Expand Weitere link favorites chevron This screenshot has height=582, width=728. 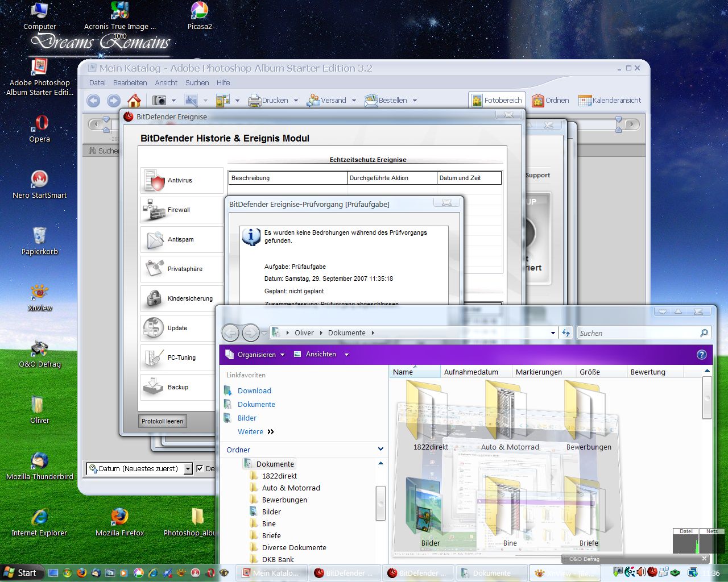271,432
